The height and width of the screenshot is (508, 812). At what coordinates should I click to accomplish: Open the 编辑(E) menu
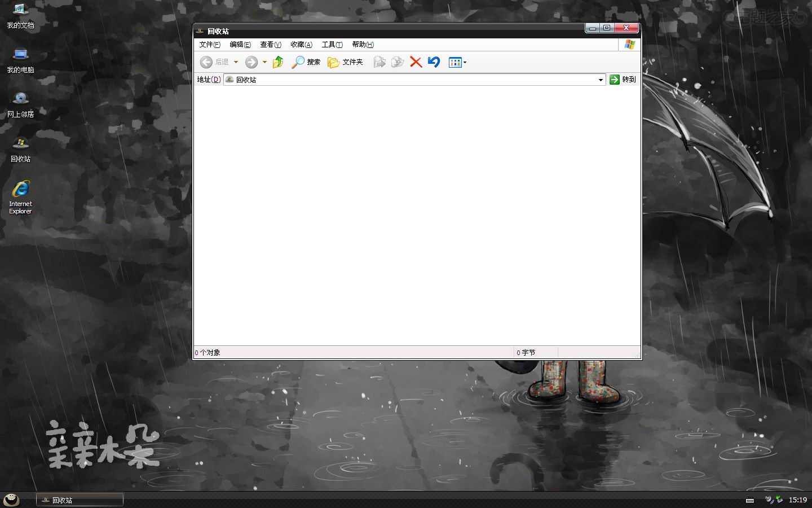click(240, 45)
